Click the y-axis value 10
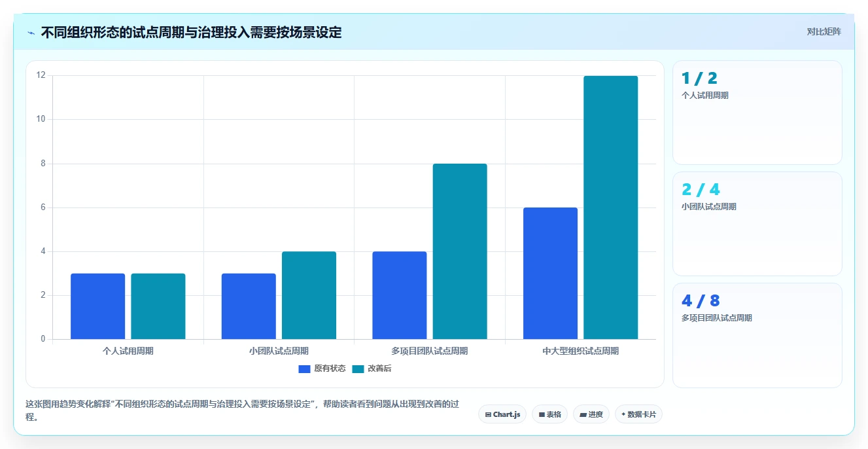Screen dimensions: 868x449 41,119
